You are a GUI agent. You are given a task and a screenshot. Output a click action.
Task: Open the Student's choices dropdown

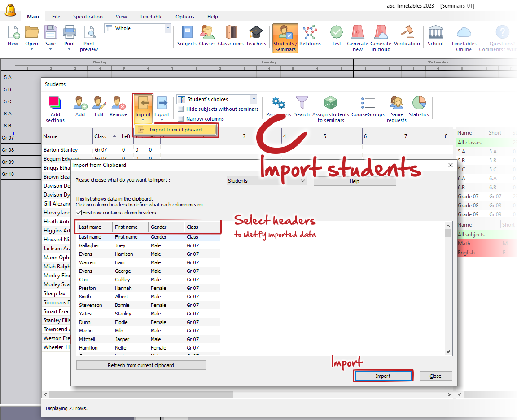pyautogui.click(x=254, y=99)
